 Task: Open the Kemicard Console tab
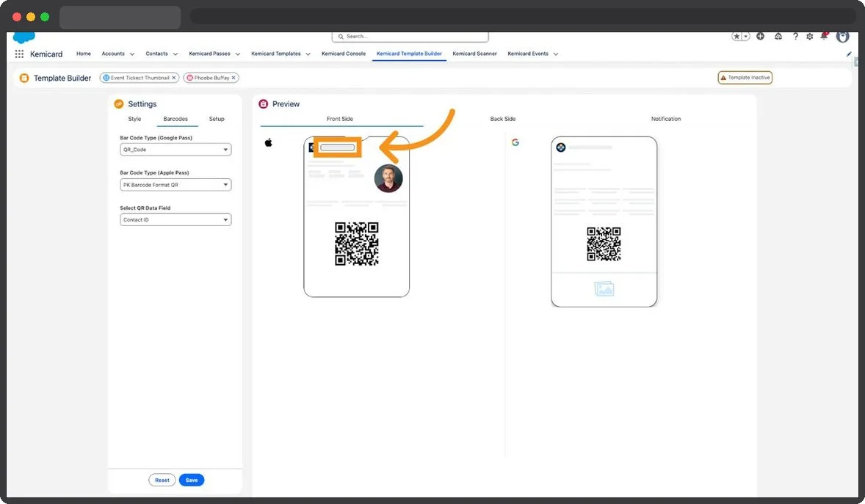point(344,54)
